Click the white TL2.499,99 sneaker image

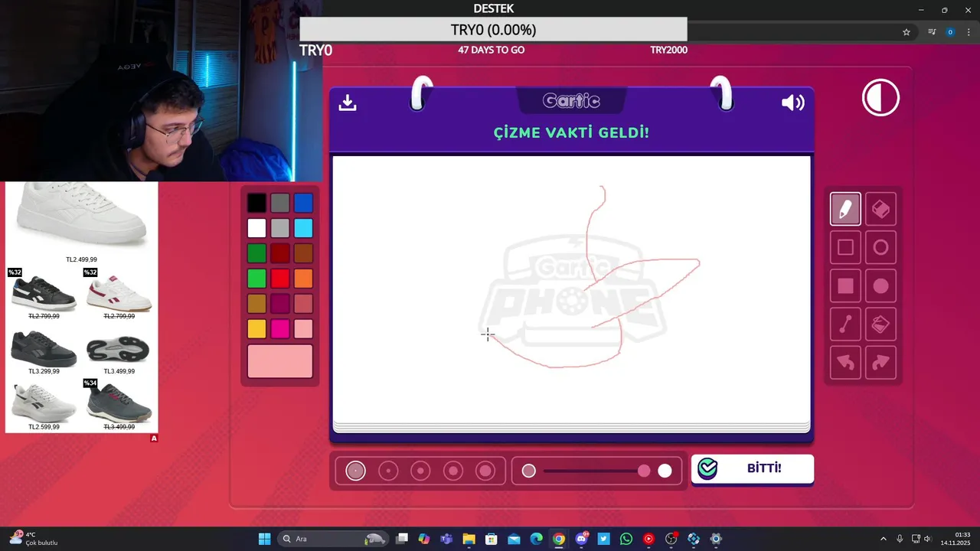81,216
